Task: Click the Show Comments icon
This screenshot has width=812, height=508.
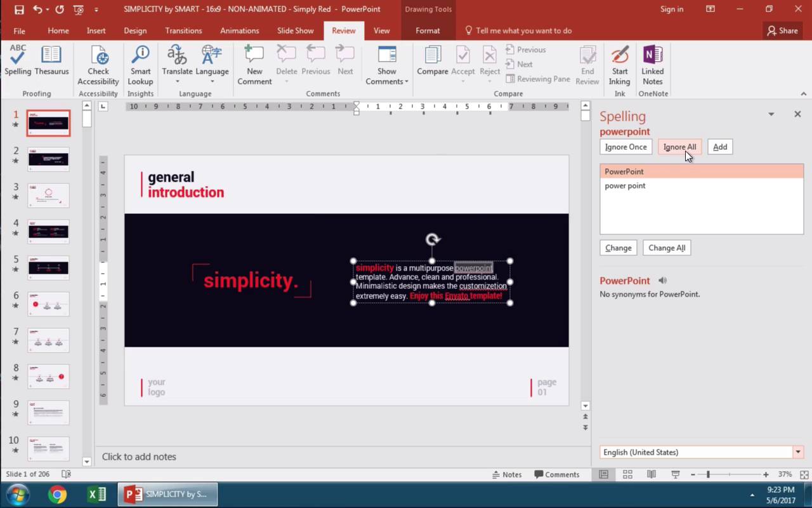Action: (387, 55)
